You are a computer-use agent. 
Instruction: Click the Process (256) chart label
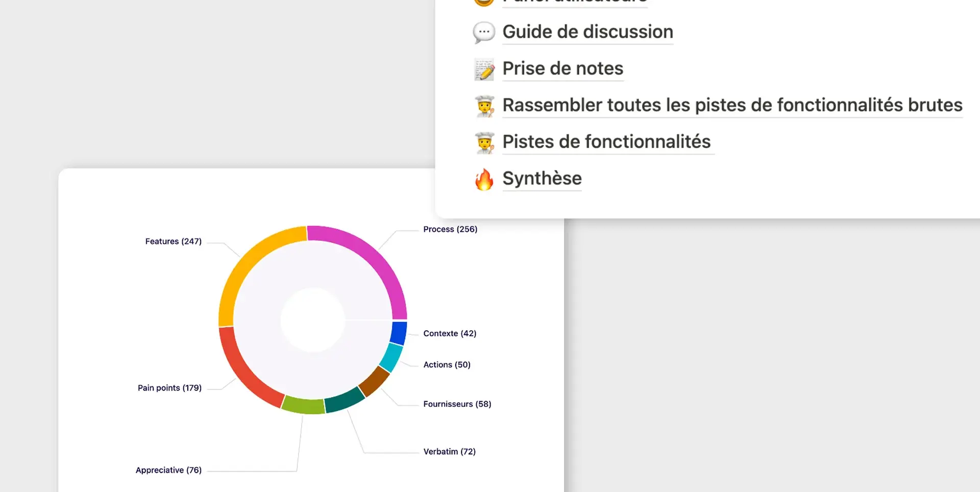tap(450, 229)
